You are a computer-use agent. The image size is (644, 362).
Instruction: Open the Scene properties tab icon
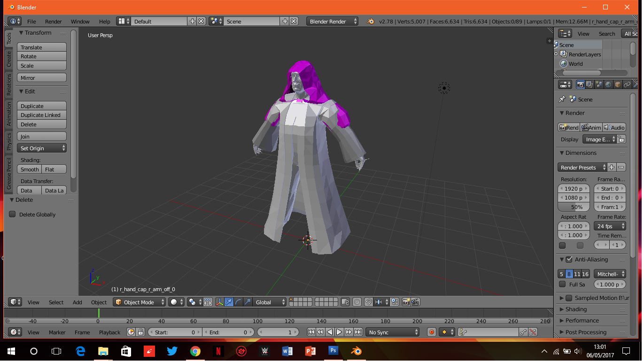[599, 85]
